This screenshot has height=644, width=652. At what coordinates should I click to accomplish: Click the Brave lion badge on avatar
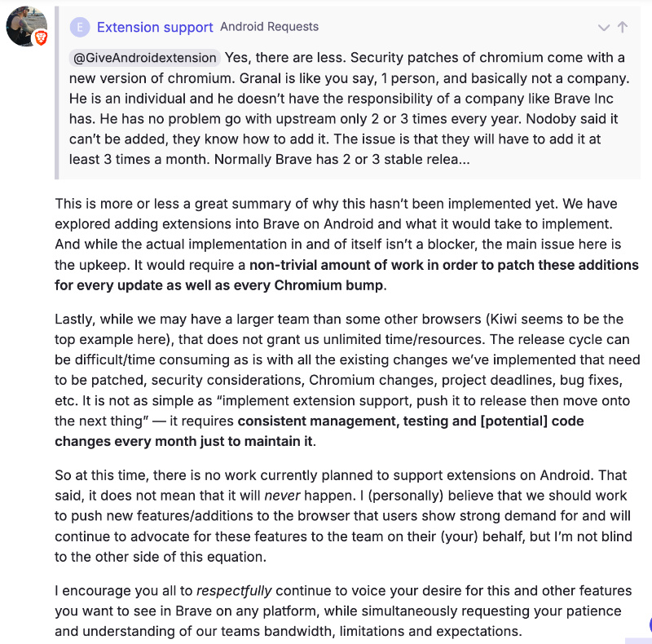[x=40, y=37]
